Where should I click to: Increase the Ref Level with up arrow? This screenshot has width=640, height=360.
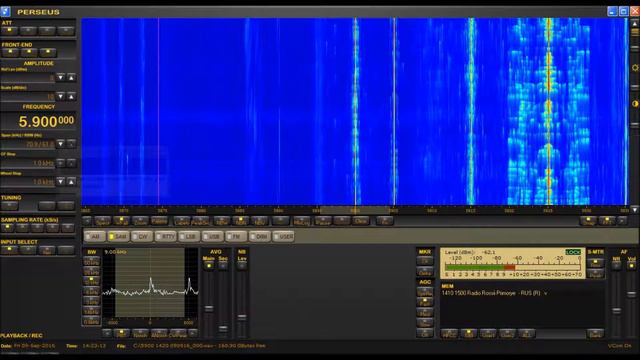71,78
